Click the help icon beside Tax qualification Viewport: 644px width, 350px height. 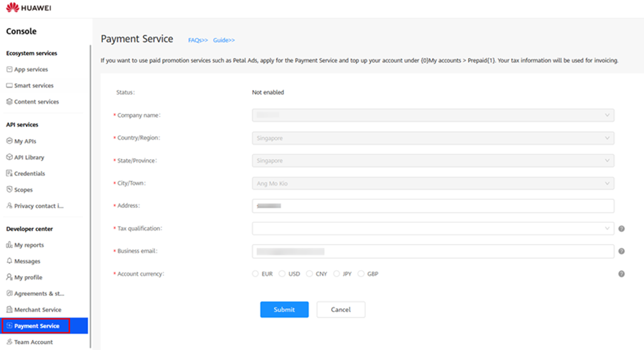tap(621, 229)
